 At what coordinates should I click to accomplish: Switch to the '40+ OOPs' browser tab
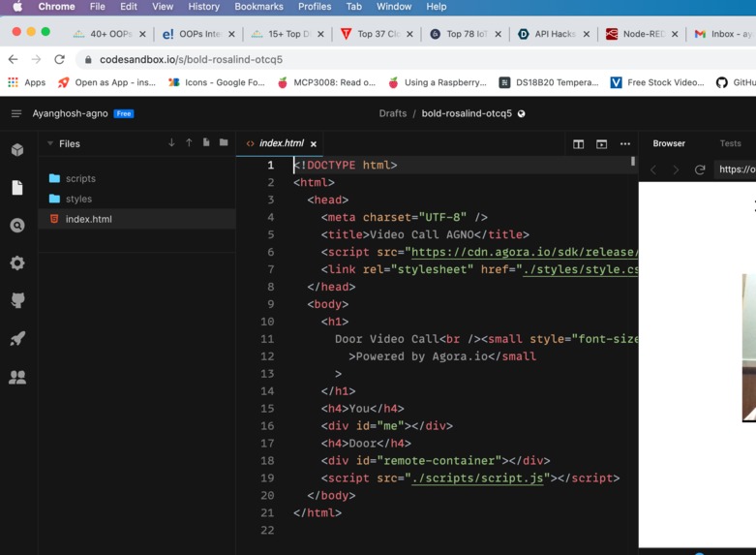point(109,34)
